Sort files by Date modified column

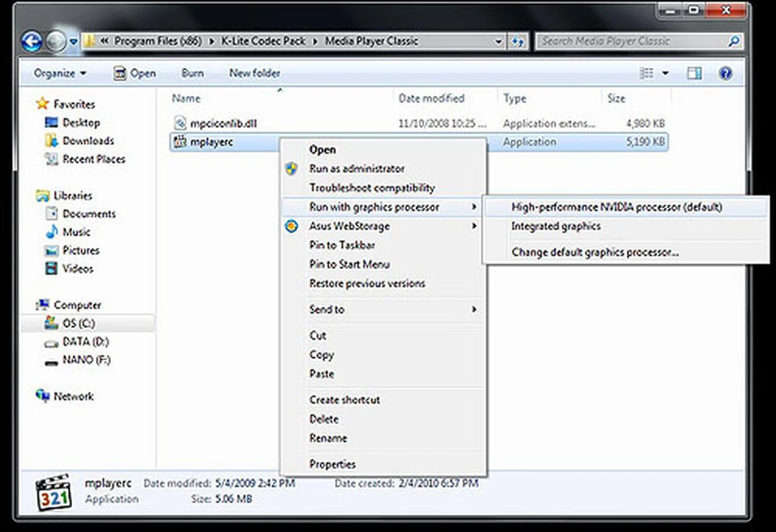point(431,98)
